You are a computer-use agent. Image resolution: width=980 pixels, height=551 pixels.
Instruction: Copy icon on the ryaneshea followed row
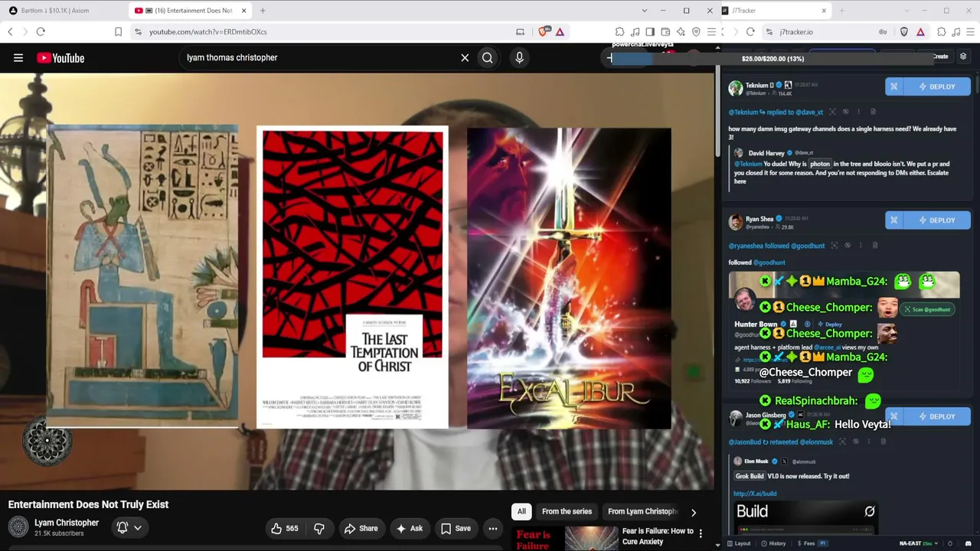coord(874,246)
